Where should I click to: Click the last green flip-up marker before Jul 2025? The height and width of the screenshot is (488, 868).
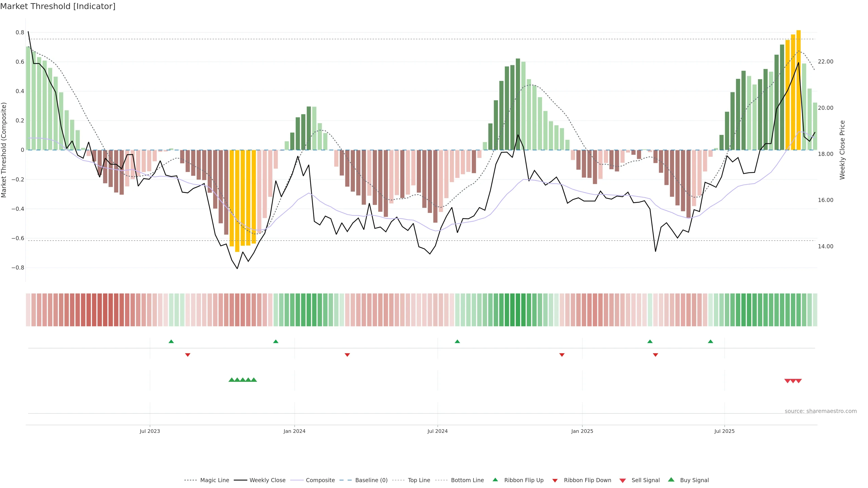click(x=711, y=342)
